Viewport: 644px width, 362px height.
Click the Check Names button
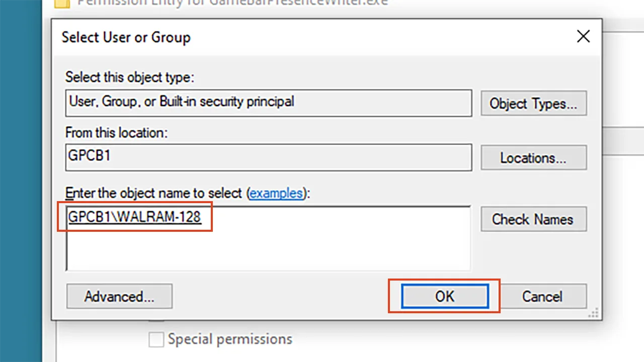[533, 219]
